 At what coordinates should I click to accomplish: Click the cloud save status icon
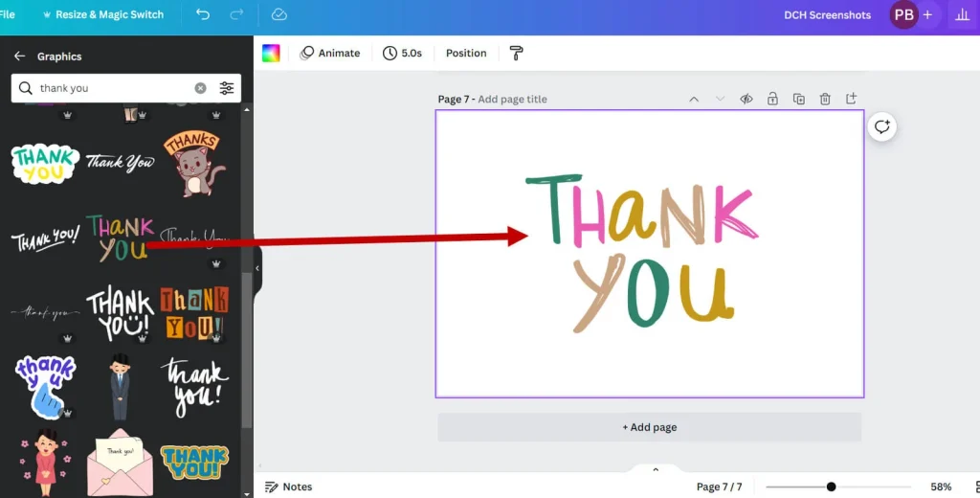click(279, 14)
